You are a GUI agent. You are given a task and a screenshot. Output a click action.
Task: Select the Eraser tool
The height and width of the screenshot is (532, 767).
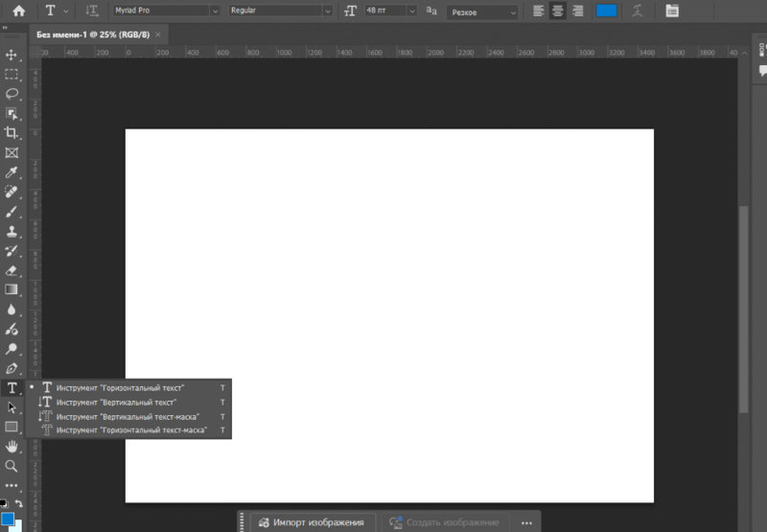coord(12,270)
